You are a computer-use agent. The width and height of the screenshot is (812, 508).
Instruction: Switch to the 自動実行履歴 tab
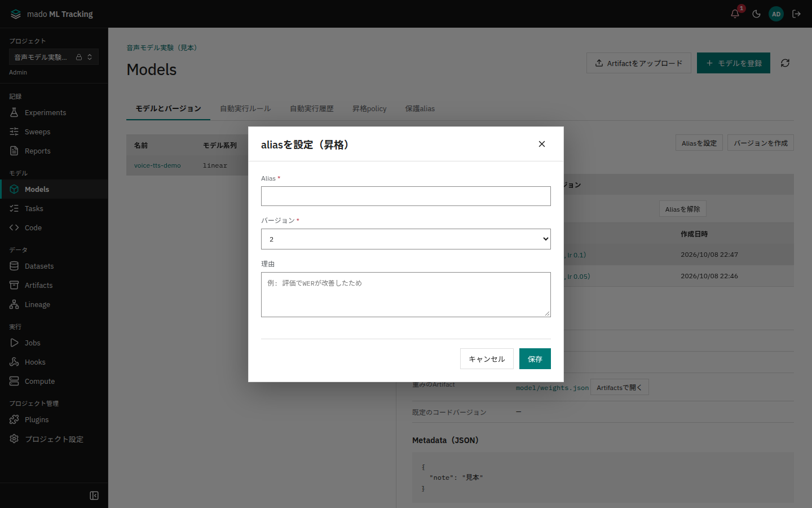312,108
